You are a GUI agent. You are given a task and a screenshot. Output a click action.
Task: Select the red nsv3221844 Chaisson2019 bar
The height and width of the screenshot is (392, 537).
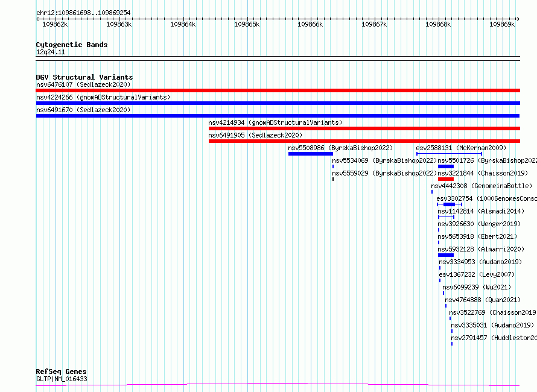coord(445,179)
